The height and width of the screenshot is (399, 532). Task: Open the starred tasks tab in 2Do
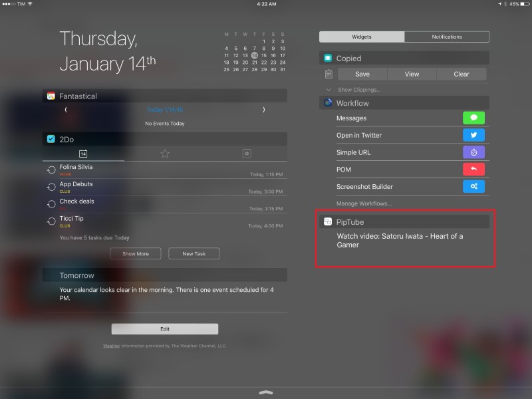(165, 154)
